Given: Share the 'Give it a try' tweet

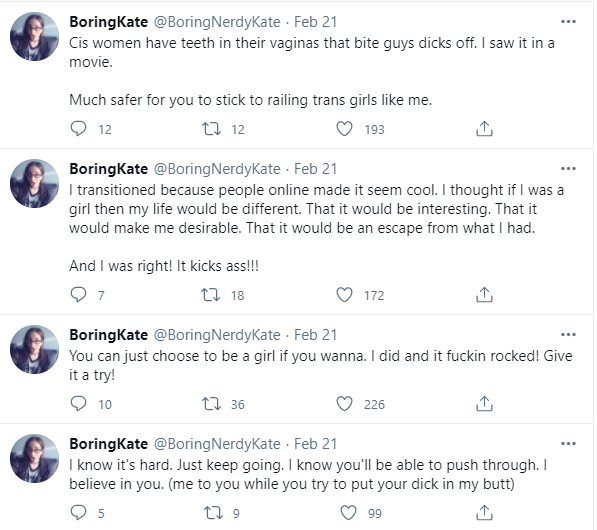Looking at the screenshot, I should (x=484, y=404).
